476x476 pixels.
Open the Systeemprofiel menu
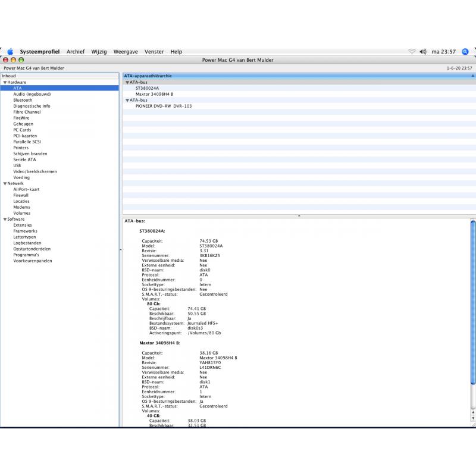pyautogui.click(x=40, y=52)
